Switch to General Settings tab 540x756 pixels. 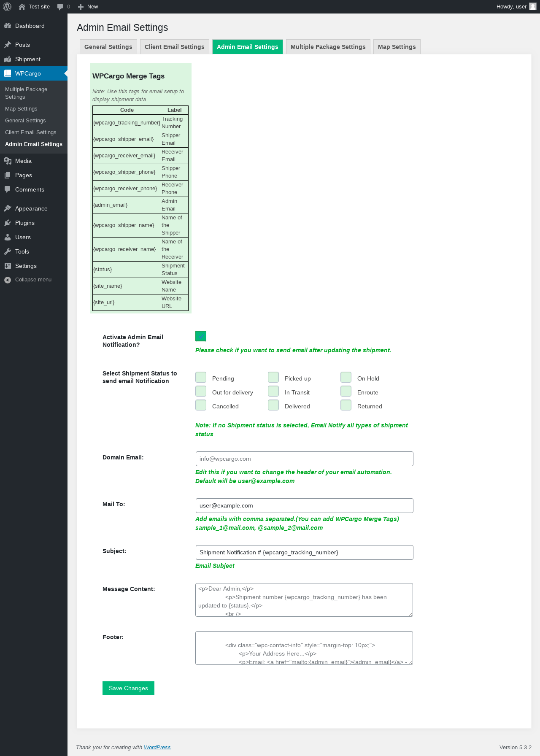(108, 47)
